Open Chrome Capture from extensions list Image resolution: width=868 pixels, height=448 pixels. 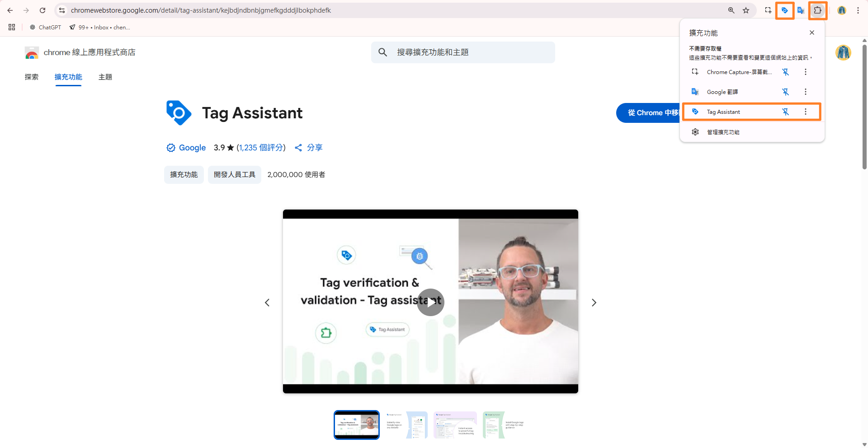coord(732,72)
